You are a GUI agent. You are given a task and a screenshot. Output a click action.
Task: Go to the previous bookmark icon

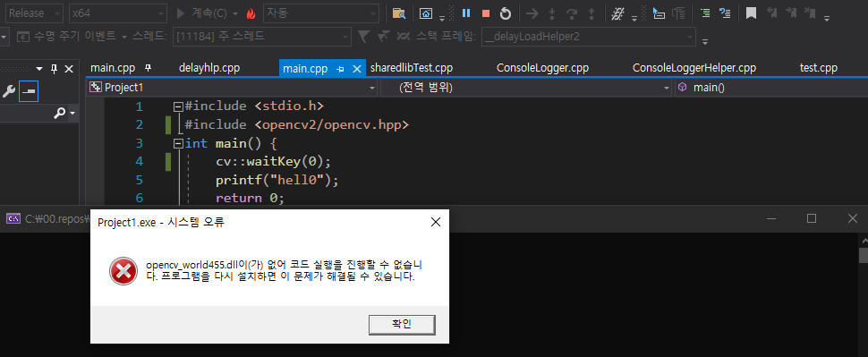pos(771,13)
